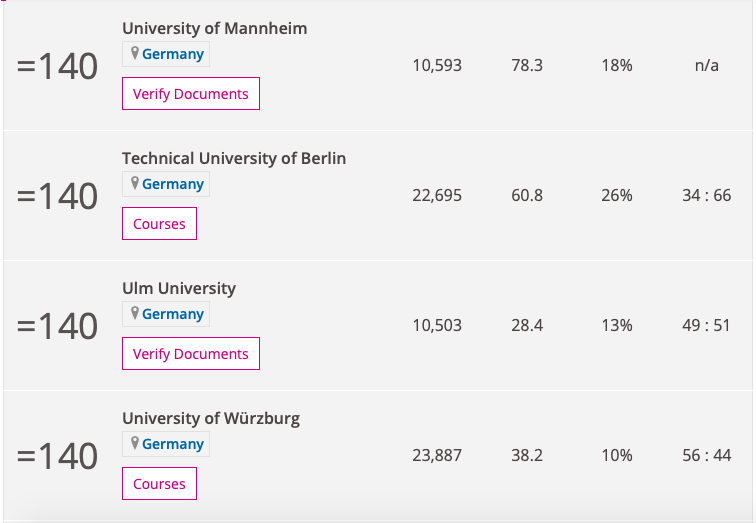Click Germany link under University of Mannheim
The image size is (756, 523).
point(173,54)
